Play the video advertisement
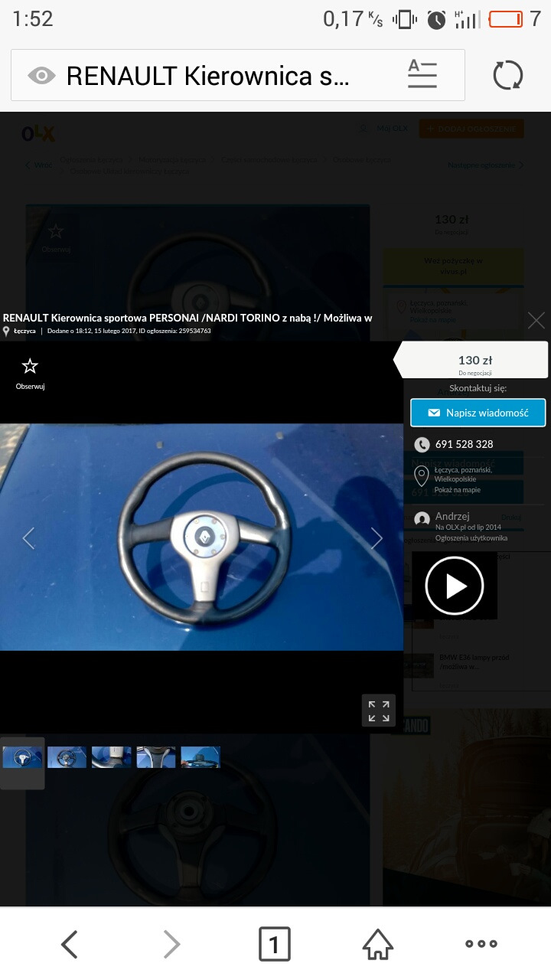551x980 pixels. tap(455, 586)
